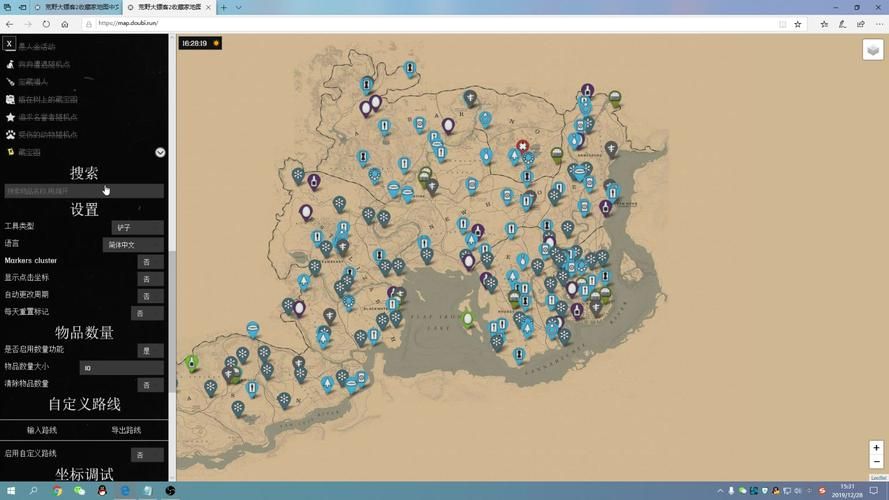Open the map layers control

pos(873,50)
